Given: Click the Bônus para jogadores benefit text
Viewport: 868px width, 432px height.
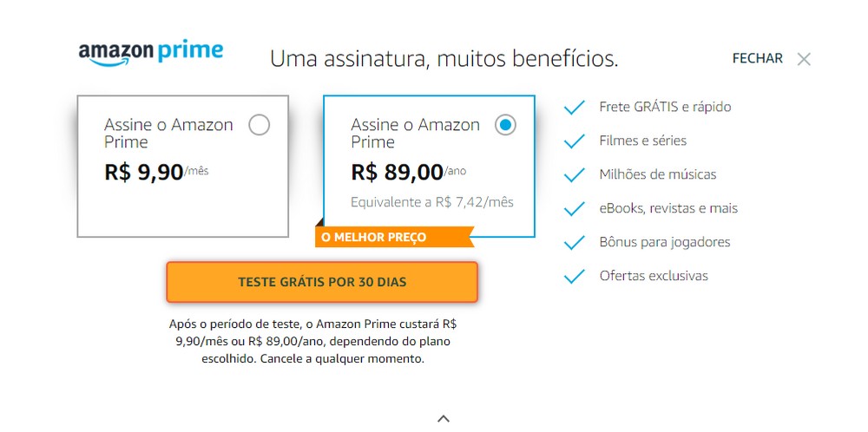Looking at the screenshot, I should pos(664,243).
